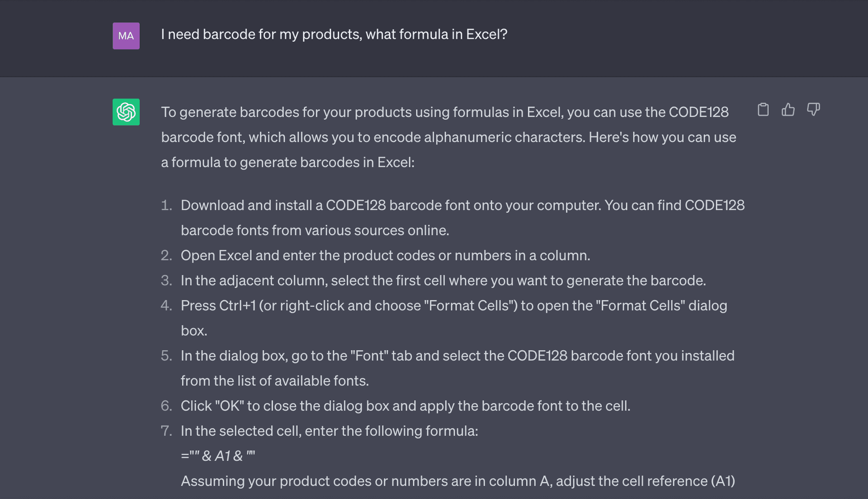Click the word 'CODE128' in the first paragraph
868x499 pixels.
pos(698,112)
